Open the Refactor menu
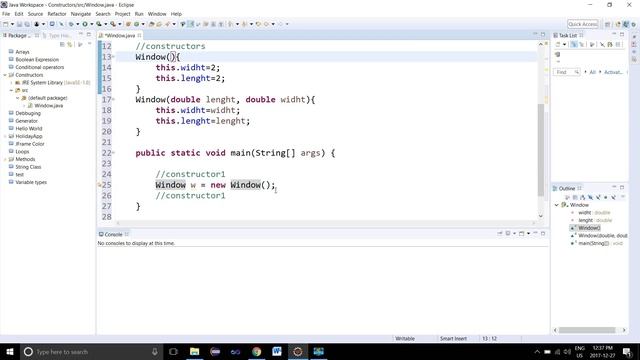This screenshot has height=360, width=640. tap(57, 14)
